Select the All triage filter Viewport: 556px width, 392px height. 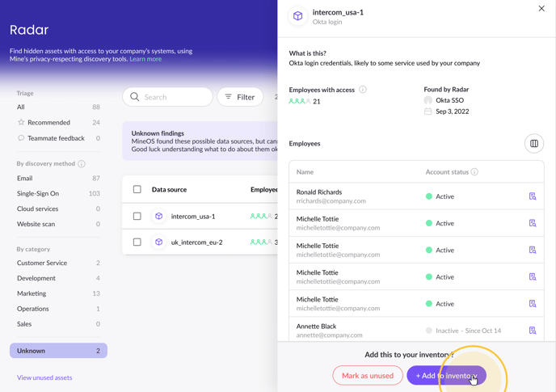(58, 107)
